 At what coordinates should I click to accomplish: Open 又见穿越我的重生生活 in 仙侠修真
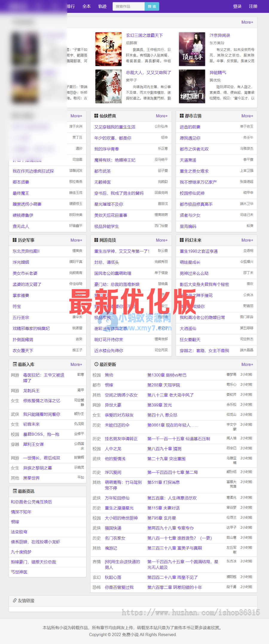pos(115,127)
